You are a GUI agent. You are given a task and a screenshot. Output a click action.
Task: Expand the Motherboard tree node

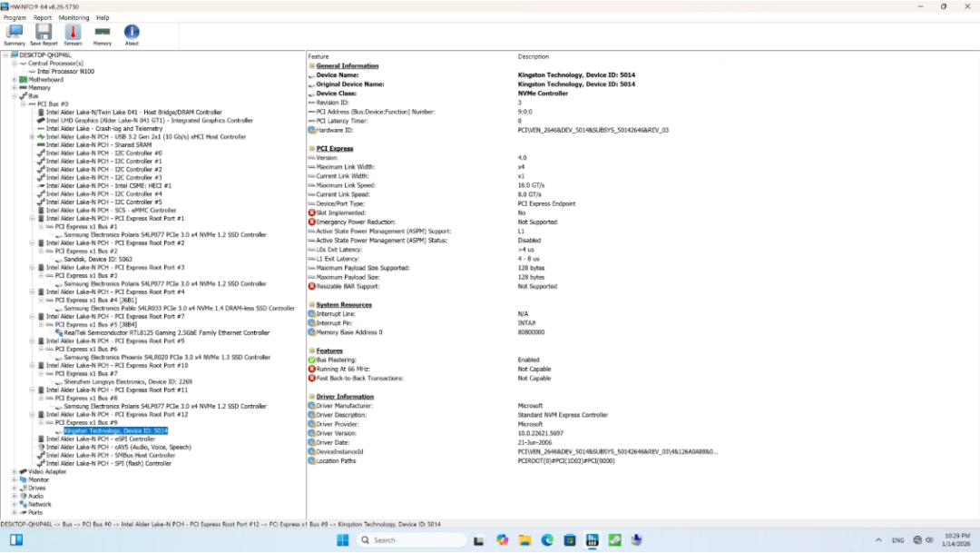tap(14, 80)
